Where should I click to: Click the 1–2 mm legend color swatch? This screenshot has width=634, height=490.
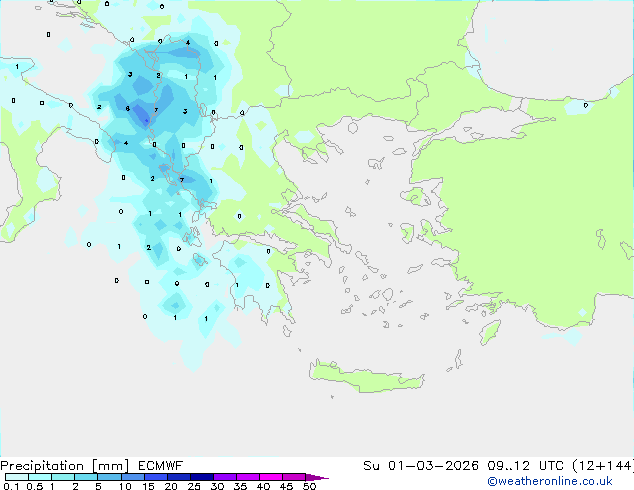pyautogui.click(x=63, y=477)
